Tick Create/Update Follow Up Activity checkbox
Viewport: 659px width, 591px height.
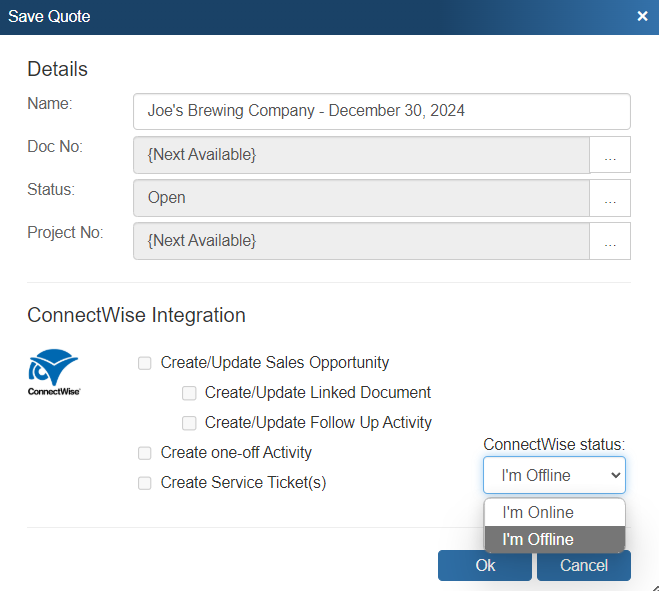click(x=189, y=423)
